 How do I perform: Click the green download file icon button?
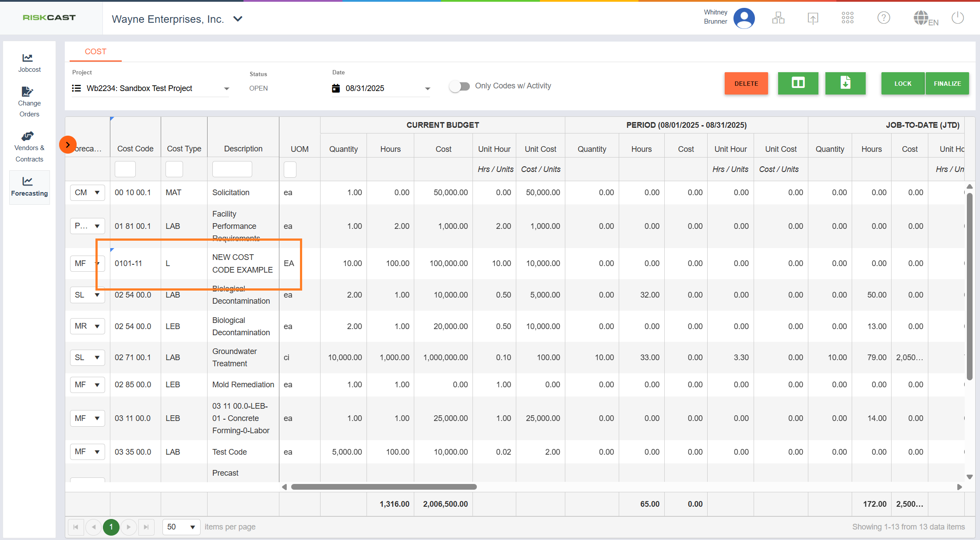click(x=845, y=83)
